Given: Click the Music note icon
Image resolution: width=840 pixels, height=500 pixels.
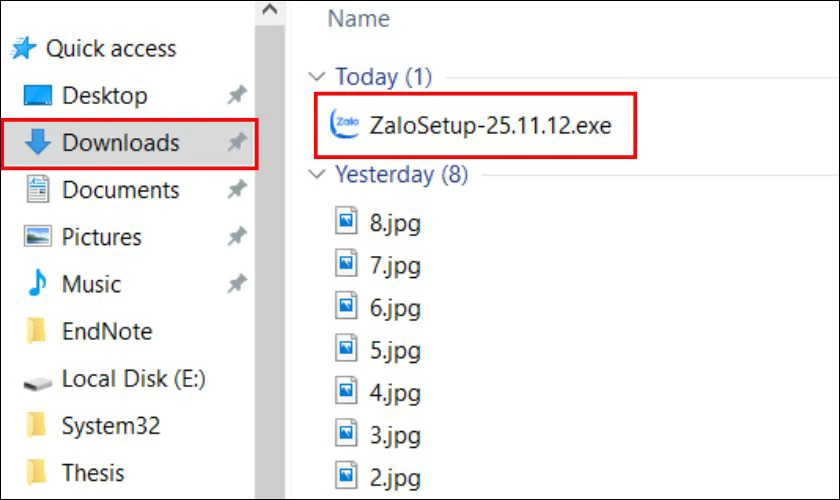Looking at the screenshot, I should point(37,284).
